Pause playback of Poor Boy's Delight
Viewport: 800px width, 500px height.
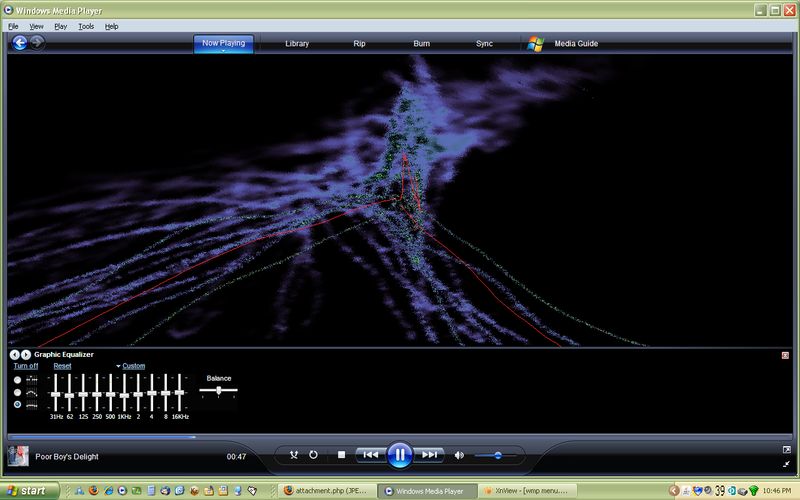pos(399,455)
